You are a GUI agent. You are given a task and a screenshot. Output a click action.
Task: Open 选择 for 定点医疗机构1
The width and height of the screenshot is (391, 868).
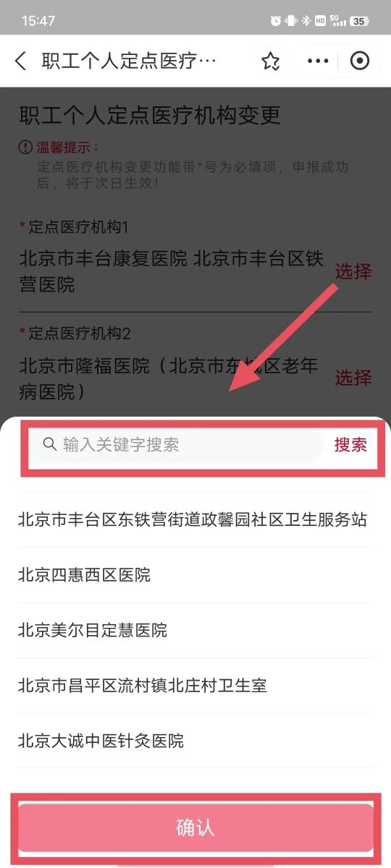353,272
